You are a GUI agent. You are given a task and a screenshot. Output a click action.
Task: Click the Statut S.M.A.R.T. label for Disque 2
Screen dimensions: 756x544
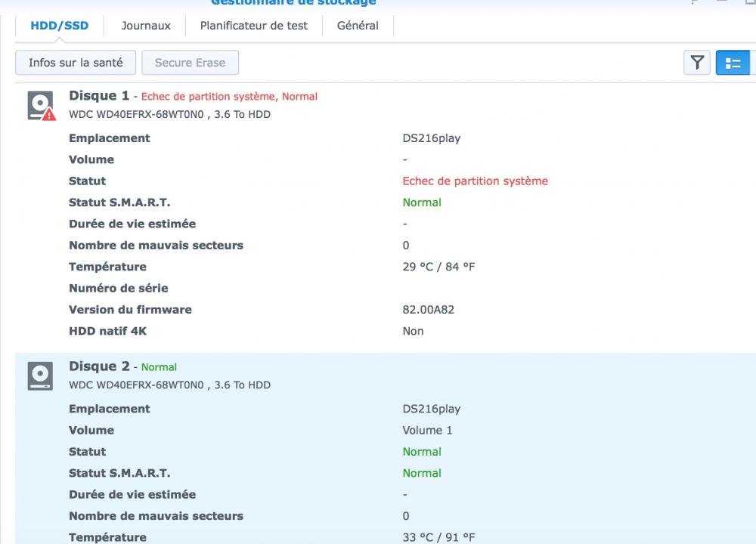pos(119,473)
